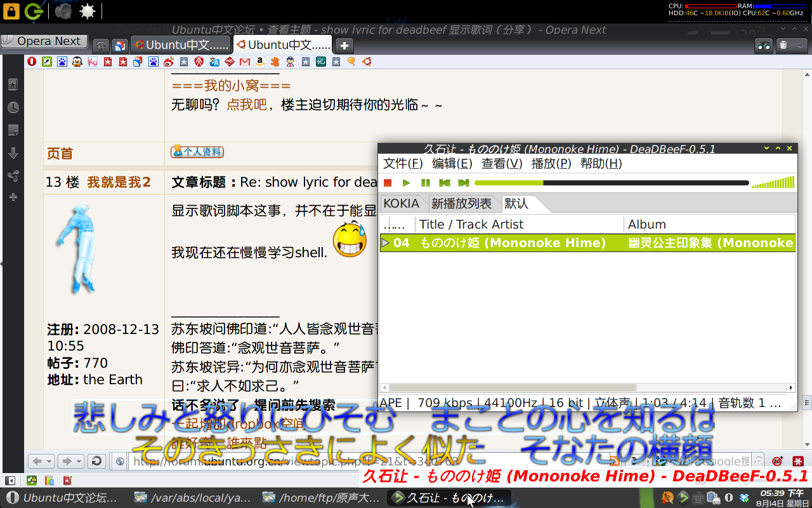Seek along the DeaDBeeF track progress bar
Viewport: 812px width, 508px height.
612,183
